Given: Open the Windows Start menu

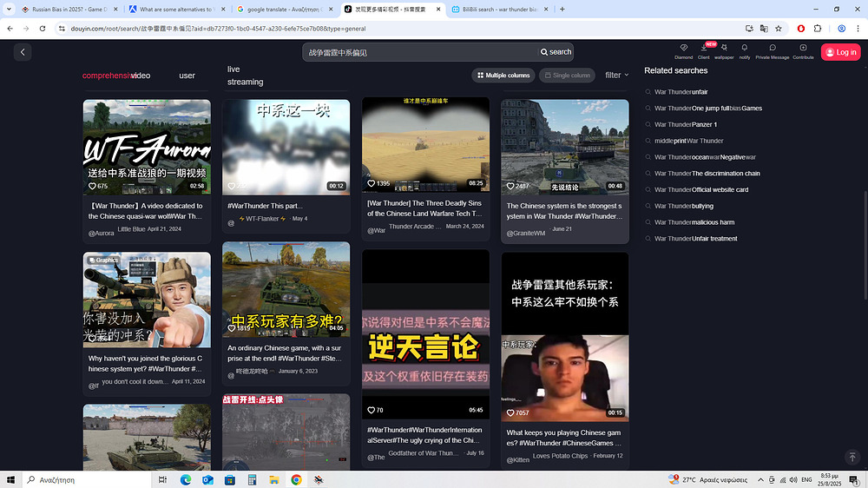Looking at the screenshot, I should [x=10, y=479].
